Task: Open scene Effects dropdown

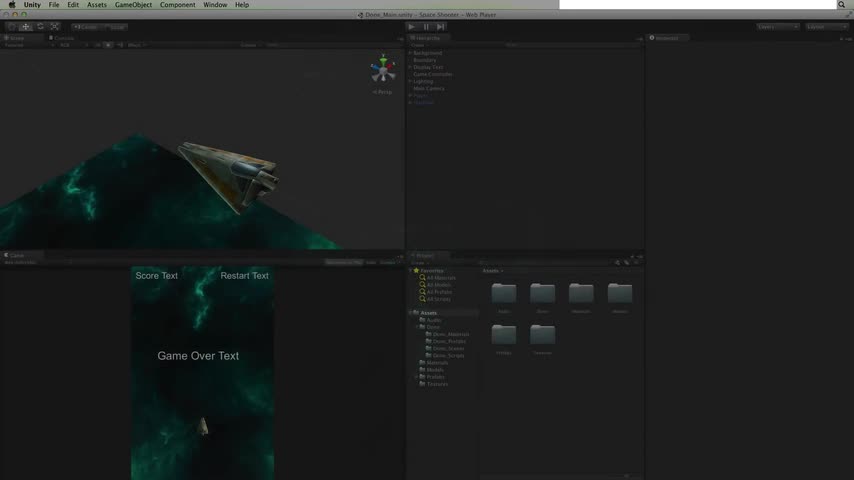Action: (x=136, y=45)
